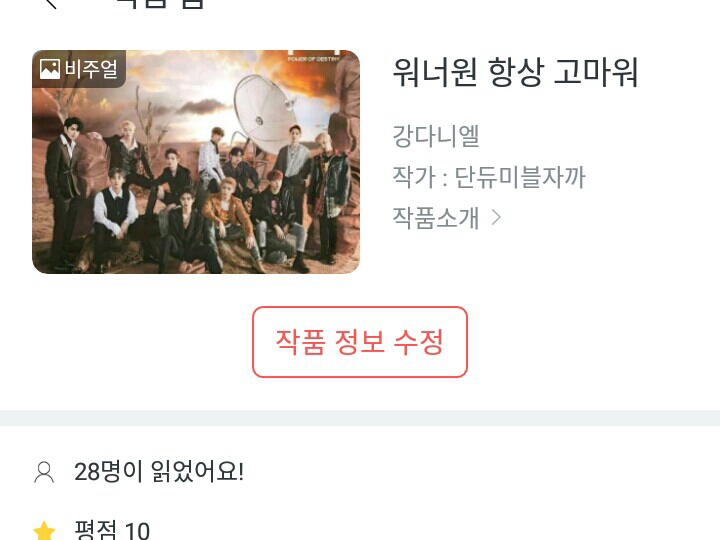The height and width of the screenshot is (540, 720).
Task: Tap the number 10 in the rating row
Action: [137, 531]
